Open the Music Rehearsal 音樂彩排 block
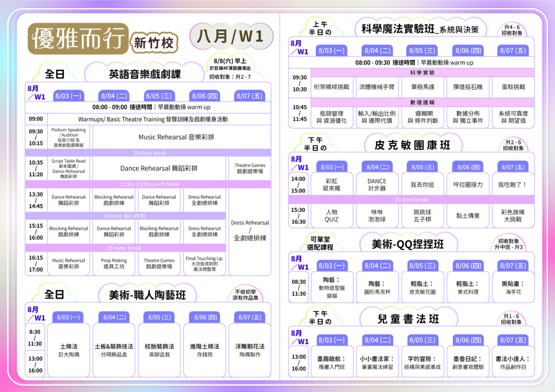555x392 pixels. pyautogui.click(x=176, y=137)
